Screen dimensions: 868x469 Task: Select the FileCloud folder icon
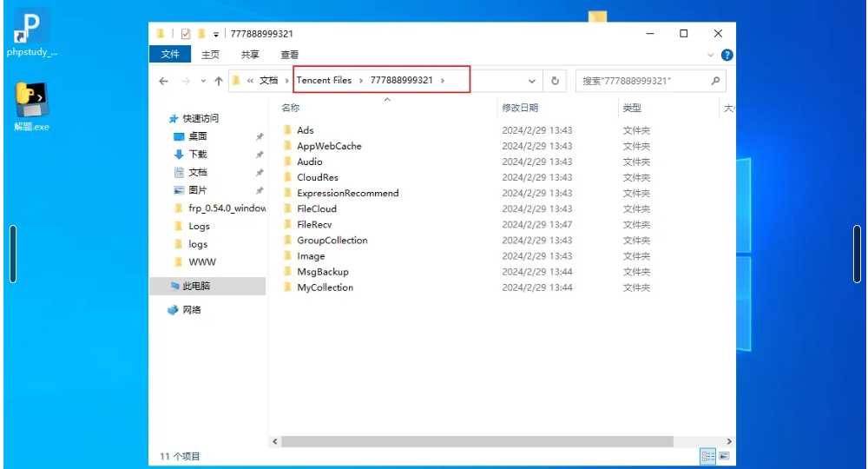(x=288, y=208)
